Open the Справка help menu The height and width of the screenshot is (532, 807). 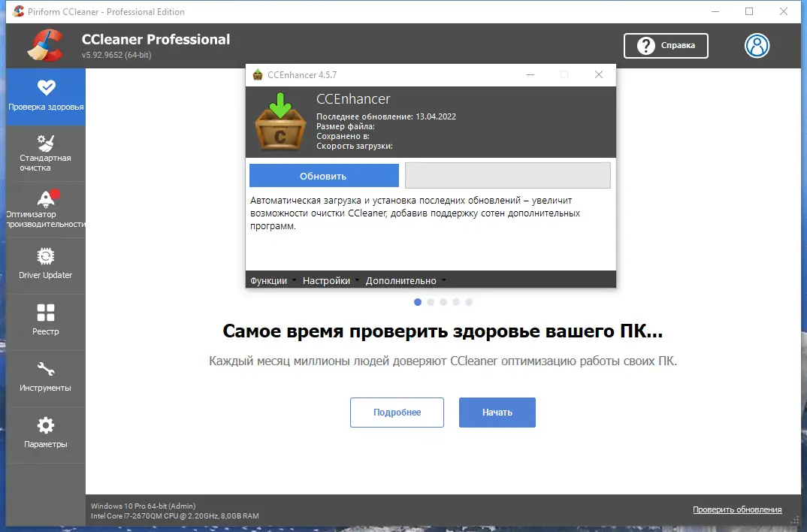pyautogui.click(x=666, y=46)
